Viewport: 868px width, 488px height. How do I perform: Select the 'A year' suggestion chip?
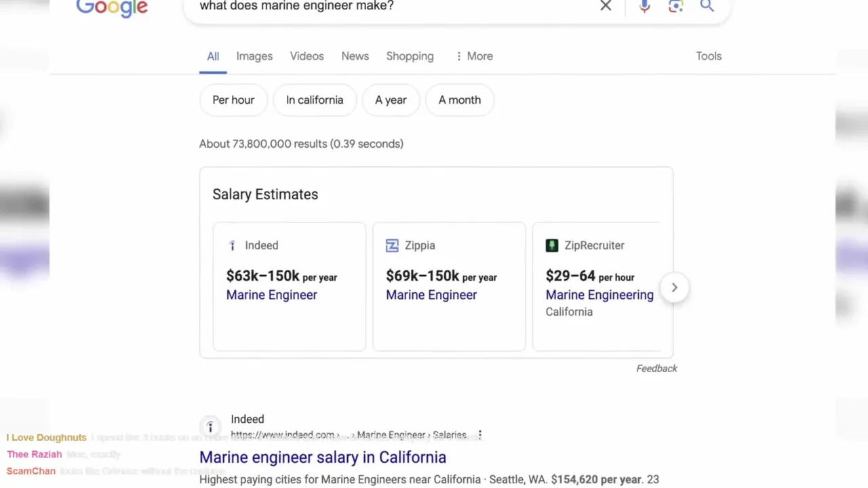pos(391,100)
